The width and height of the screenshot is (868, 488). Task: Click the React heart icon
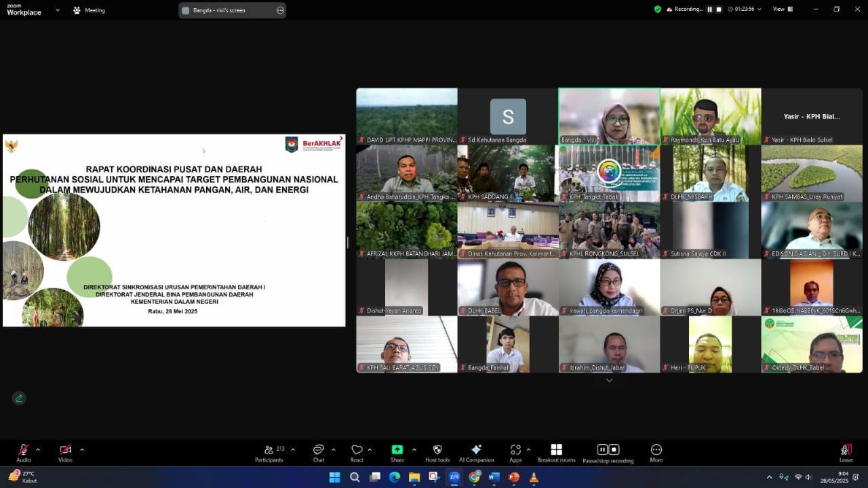pos(357,450)
